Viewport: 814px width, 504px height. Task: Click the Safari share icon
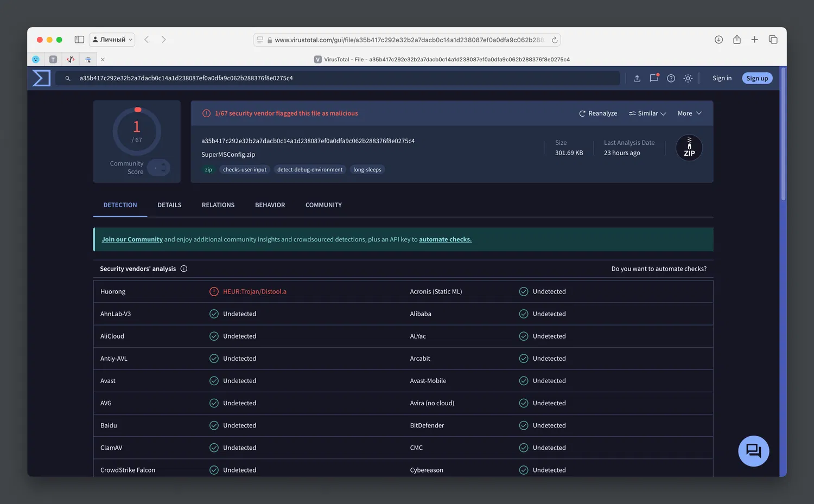tap(736, 40)
